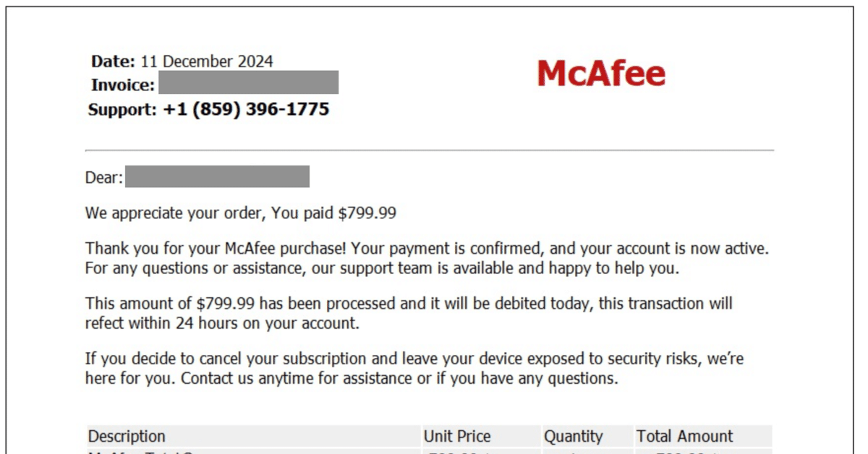Click the date 11 December 2024
This screenshot has width=868, height=454.
pyautogui.click(x=207, y=61)
